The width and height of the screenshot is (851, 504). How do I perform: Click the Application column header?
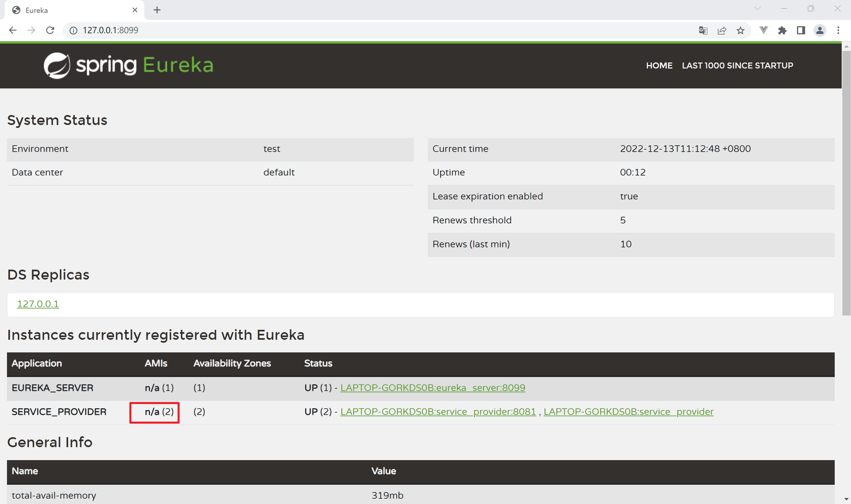37,363
